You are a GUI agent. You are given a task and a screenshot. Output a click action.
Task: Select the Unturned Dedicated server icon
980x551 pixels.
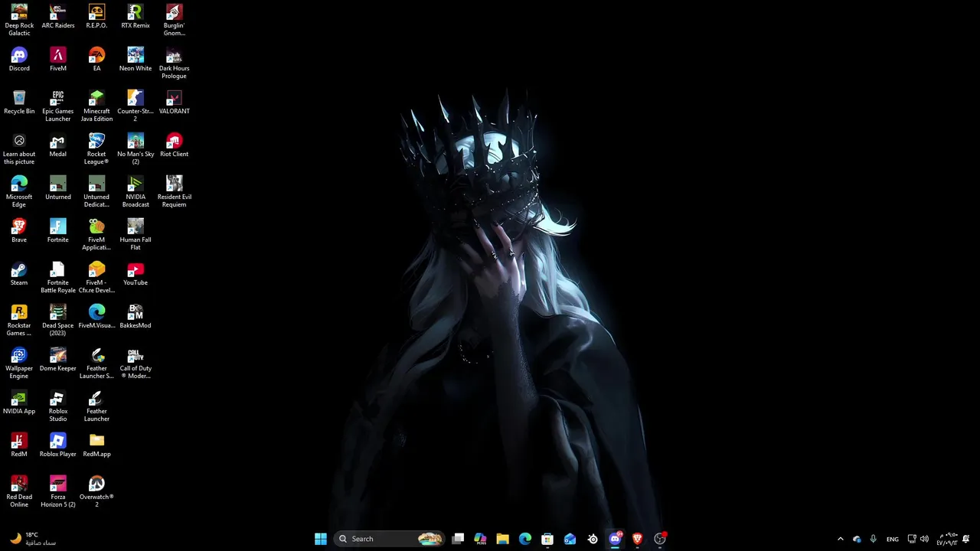pos(96,191)
